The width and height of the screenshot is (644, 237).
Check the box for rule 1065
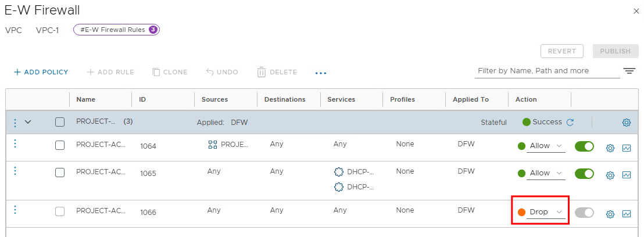60,173
